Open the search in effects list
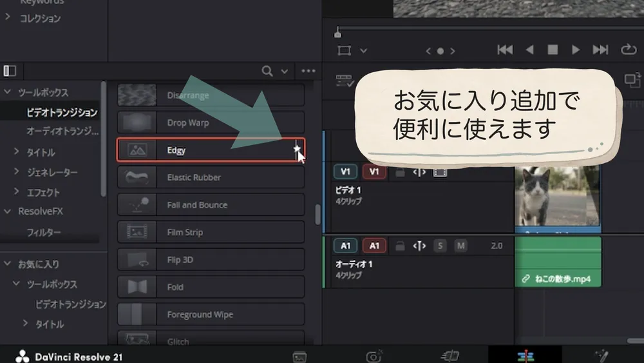Screen dimensions: 644x363 pyautogui.click(x=267, y=71)
